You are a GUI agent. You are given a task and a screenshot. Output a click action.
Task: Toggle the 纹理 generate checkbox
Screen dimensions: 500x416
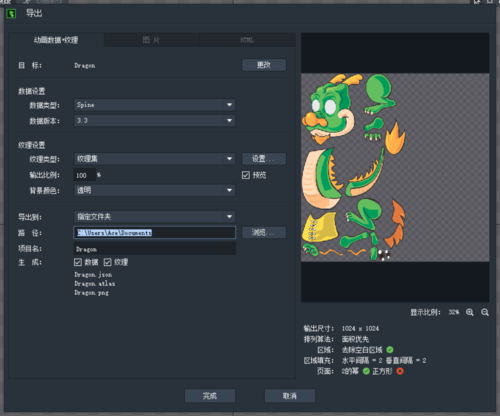[x=107, y=262]
